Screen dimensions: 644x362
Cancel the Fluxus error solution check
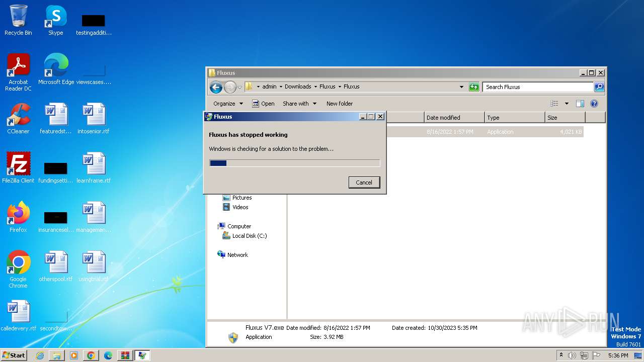click(364, 183)
